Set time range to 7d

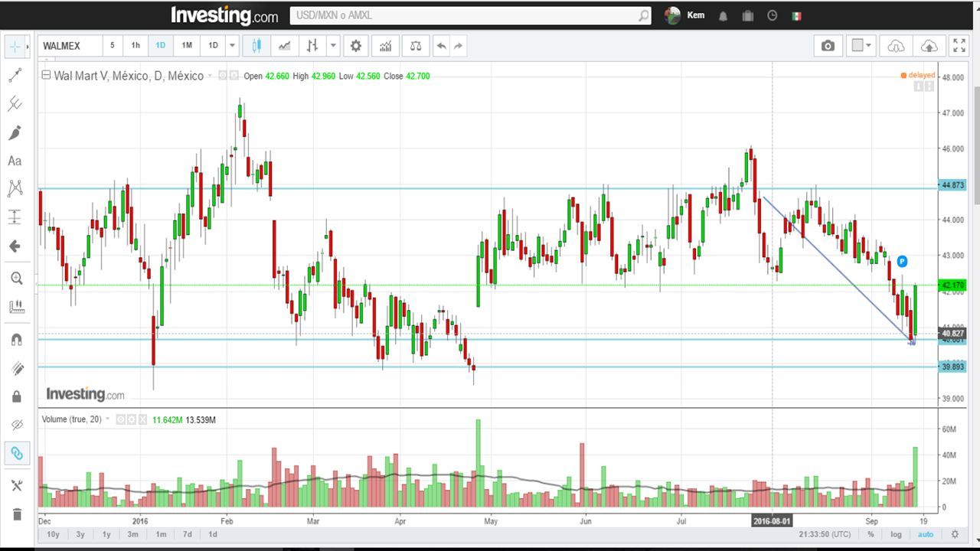tap(187, 534)
